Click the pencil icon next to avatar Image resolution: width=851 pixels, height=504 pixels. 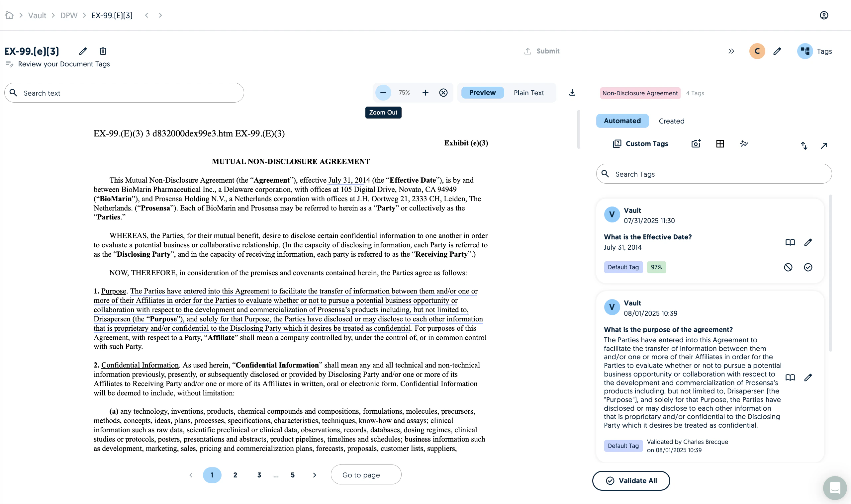[x=777, y=51]
